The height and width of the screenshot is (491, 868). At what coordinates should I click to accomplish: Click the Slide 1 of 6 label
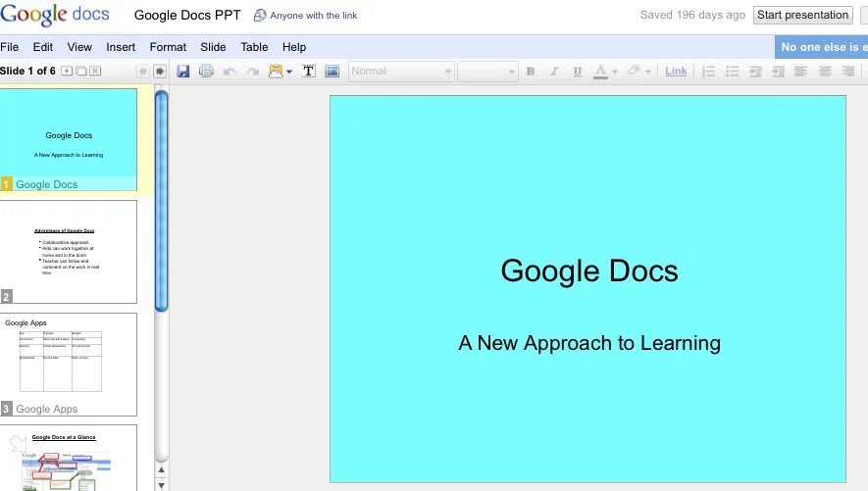27,71
